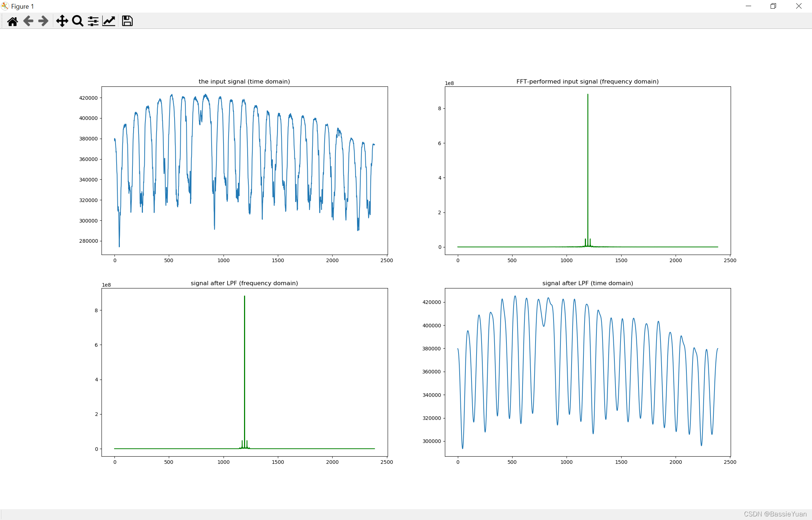Click title 'FFT-performed input signal (frequency domain)'
The width and height of the screenshot is (812, 520).
pos(587,81)
